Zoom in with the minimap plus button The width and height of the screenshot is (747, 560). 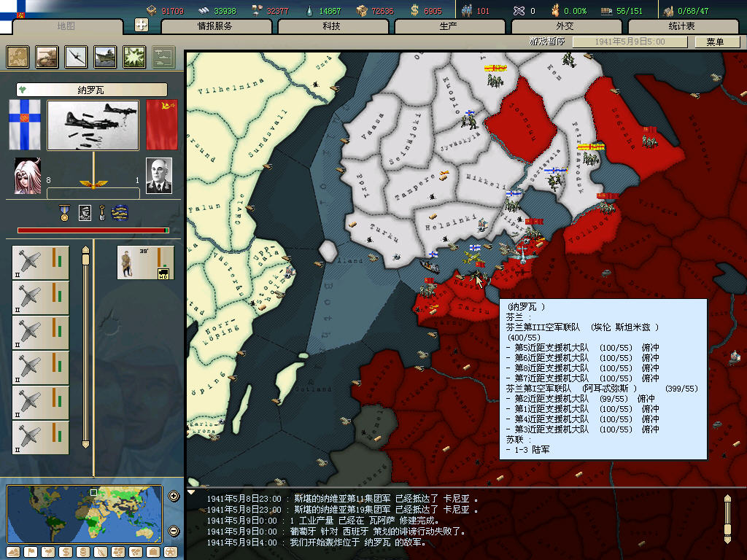point(174,496)
